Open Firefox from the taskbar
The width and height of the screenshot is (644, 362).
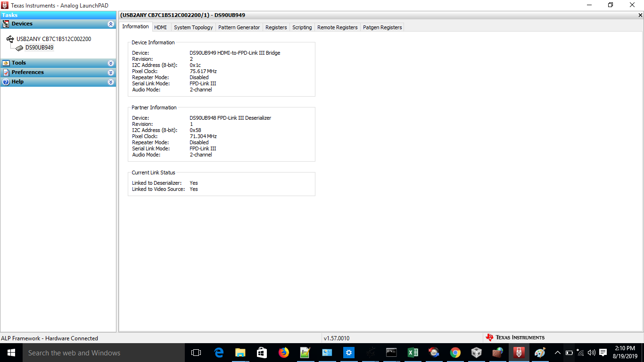pyautogui.click(x=283, y=353)
